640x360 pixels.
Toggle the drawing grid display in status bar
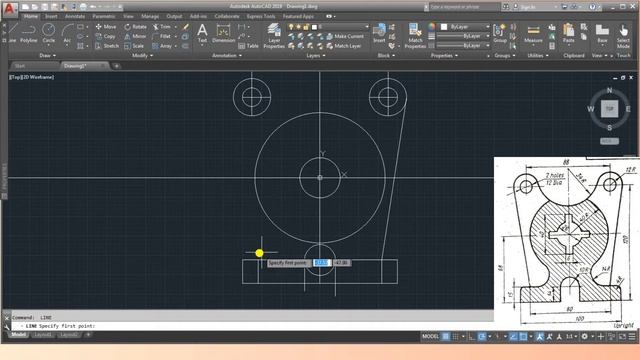coord(446,336)
